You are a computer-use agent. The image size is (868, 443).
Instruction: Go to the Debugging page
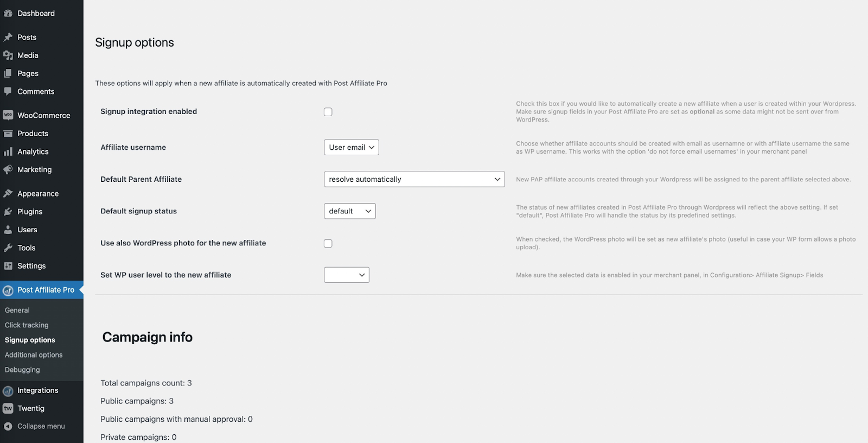22,370
